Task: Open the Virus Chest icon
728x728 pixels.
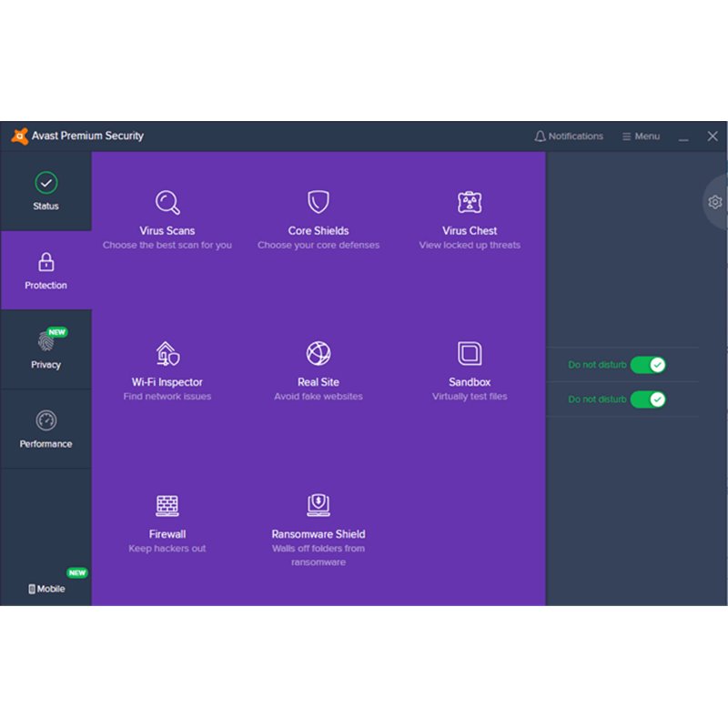Action: [x=470, y=202]
